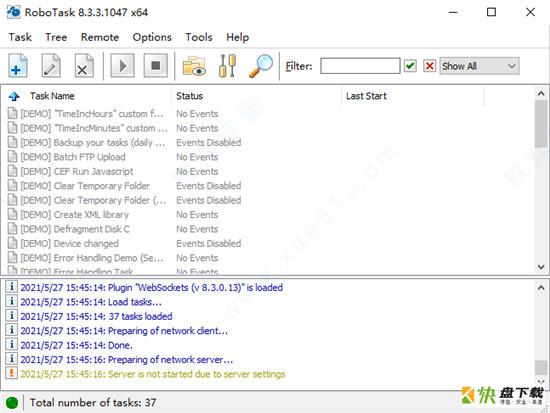Viewport: 550px width, 413px height.
Task: Stop the task with the Stop button
Action: pos(155,66)
